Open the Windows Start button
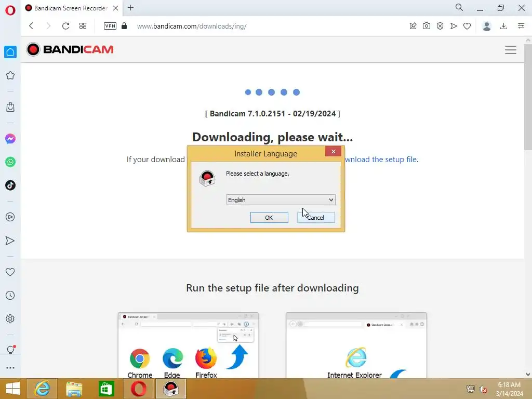The image size is (532, 399). coord(13,389)
